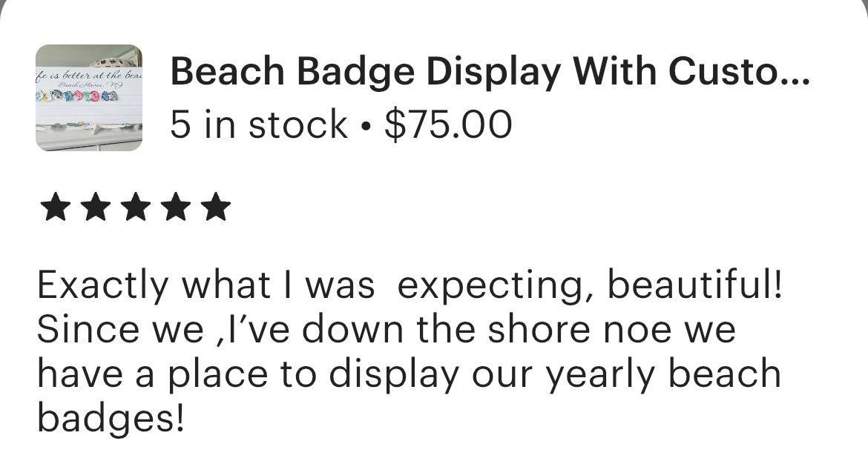Click the review line beginning Since we
This screenshot has height=461, width=868.
(x=387, y=329)
